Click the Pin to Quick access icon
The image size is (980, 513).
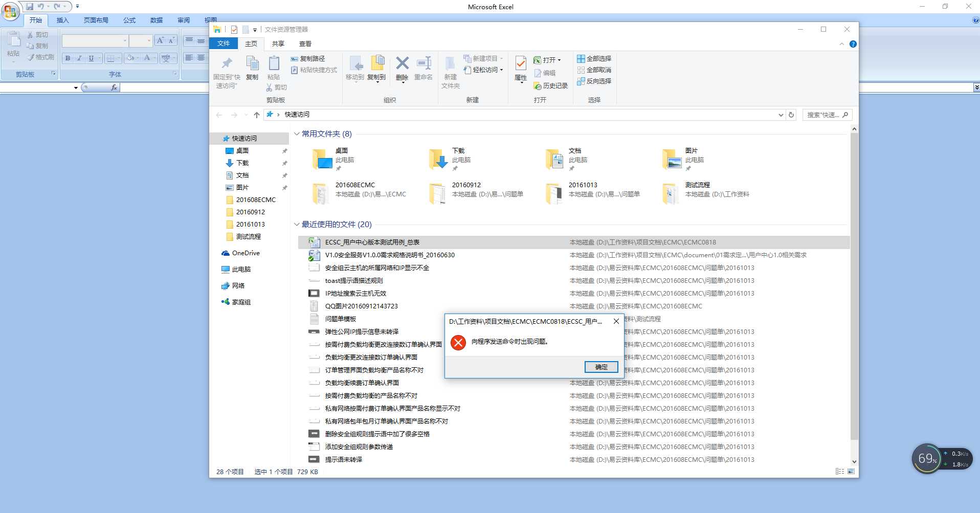tap(227, 63)
